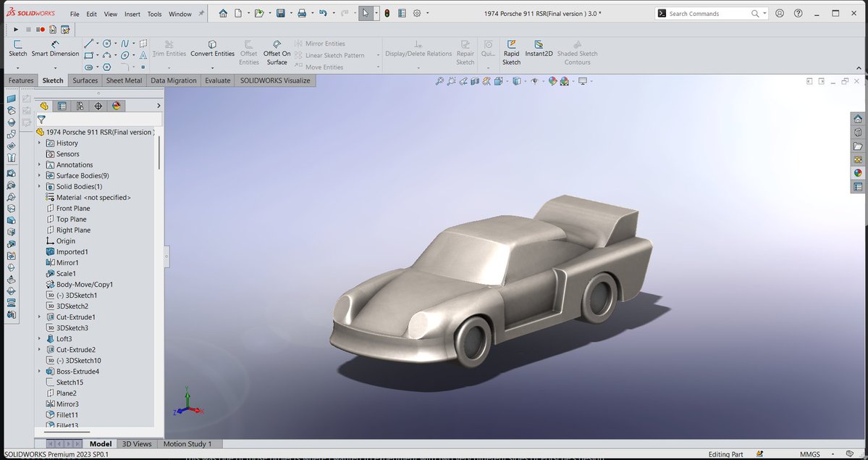Image resolution: width=868 pixels, height=460 pixels.
Task: Start macro record button
Action: click(x=41, y=30)
